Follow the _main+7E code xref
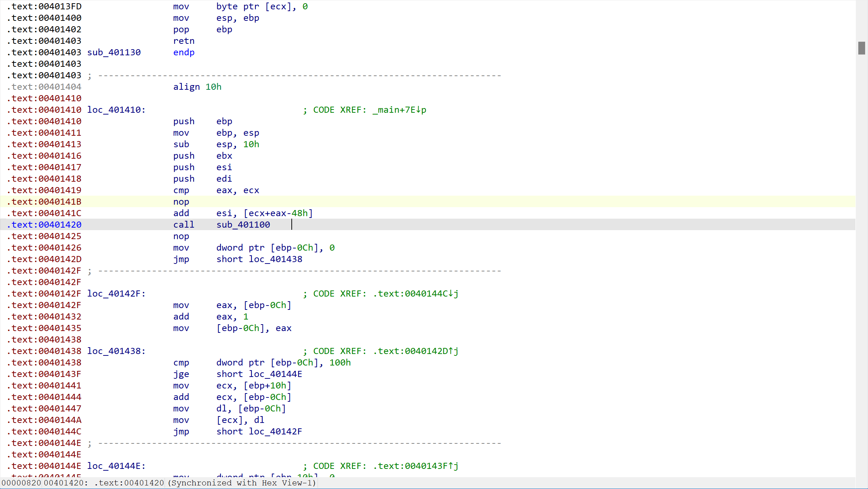The image size is (868, 489). 400,110
